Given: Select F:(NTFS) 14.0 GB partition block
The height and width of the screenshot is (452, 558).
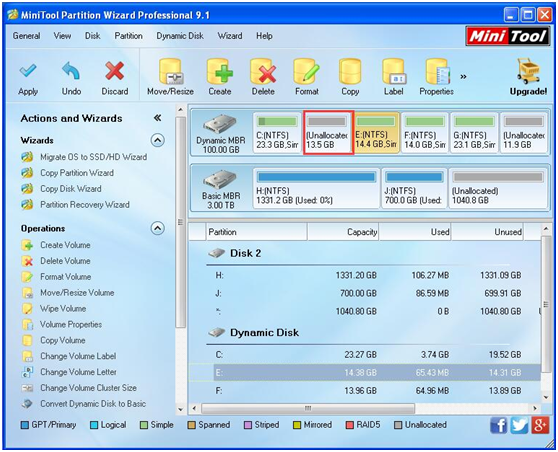Looking at the screenshot, I should [x=425, y=133].
